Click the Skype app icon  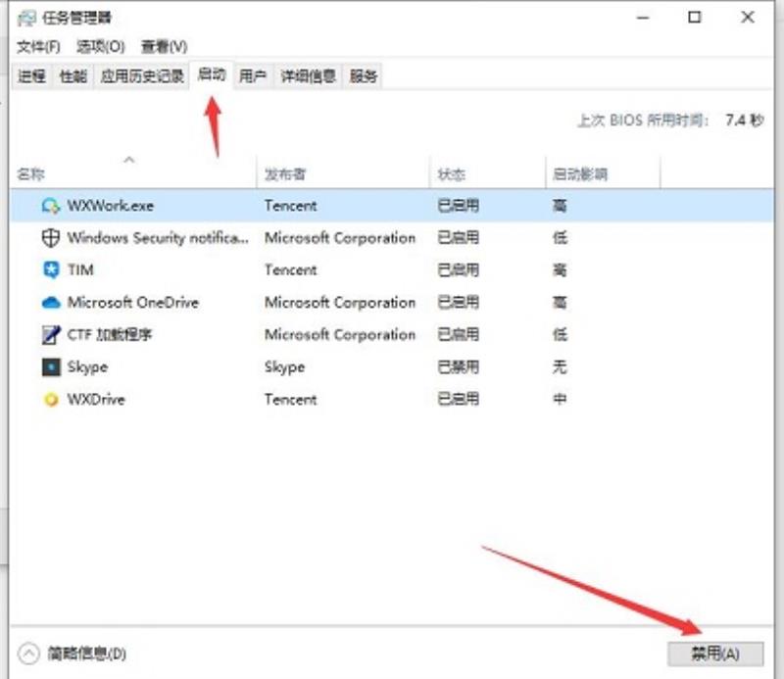51,367
